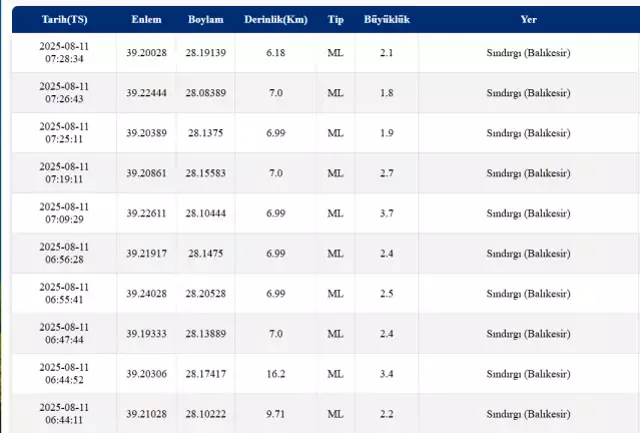Click magnitude value 2.5

coord(387,294)
